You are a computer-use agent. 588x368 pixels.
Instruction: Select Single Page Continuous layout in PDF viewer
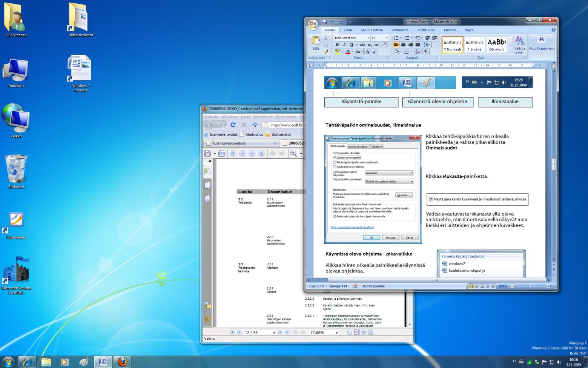tap(357, 333)
